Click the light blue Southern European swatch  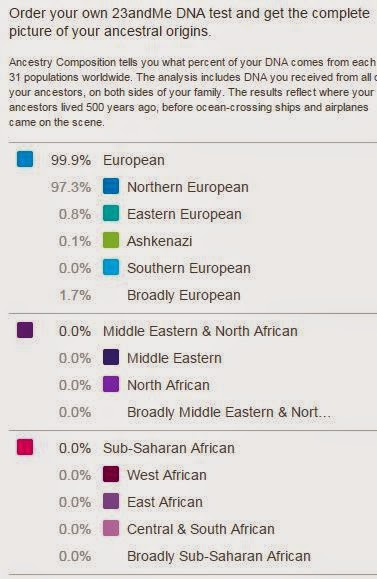[111, 267]
